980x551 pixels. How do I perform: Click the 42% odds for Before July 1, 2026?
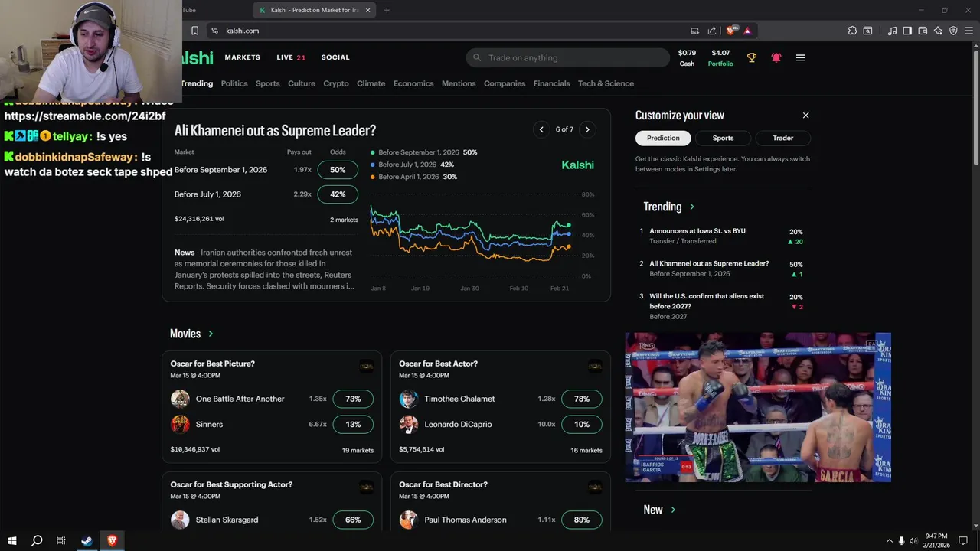(338, 194)
